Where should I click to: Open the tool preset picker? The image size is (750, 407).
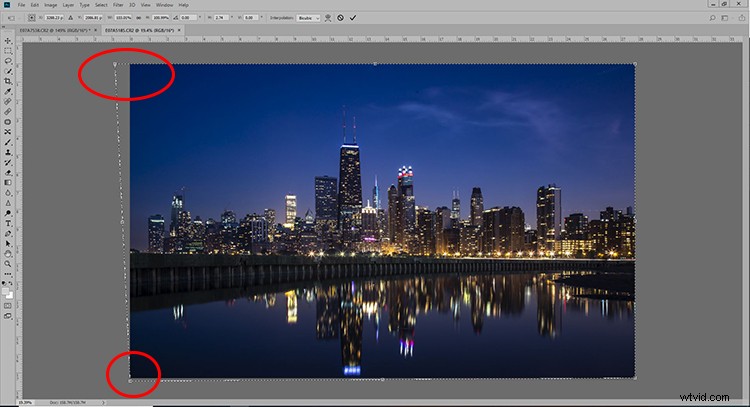tap(11, 18)
